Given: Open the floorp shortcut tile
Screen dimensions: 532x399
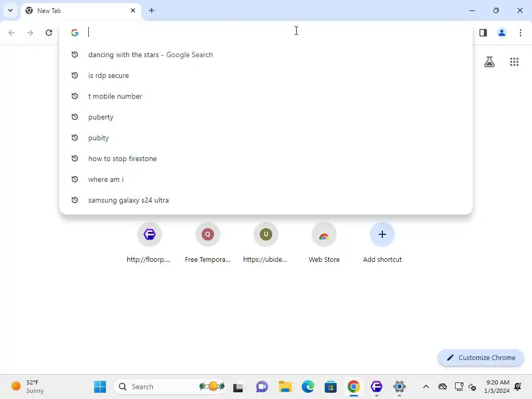Looking at the screenshot, I should (x=149, y=242).
